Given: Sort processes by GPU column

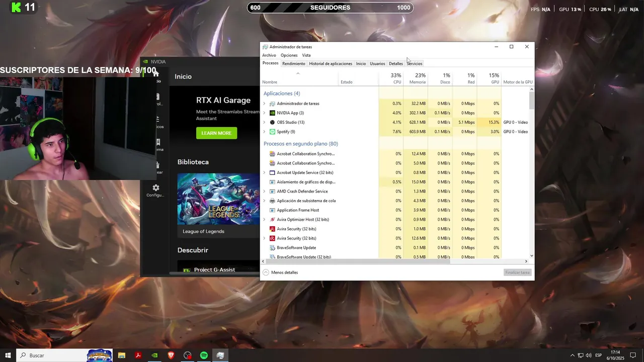Looking at the screenshot, I should [x=489, y=78].
